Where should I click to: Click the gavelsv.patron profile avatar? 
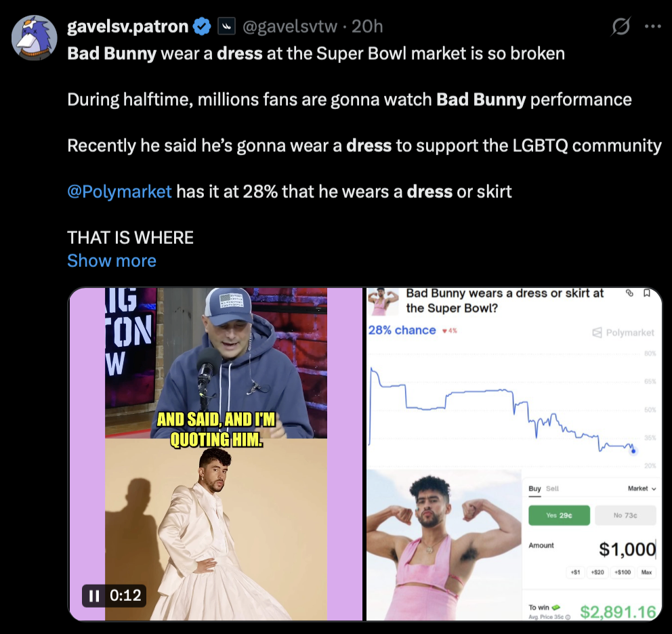click(35, 37)
